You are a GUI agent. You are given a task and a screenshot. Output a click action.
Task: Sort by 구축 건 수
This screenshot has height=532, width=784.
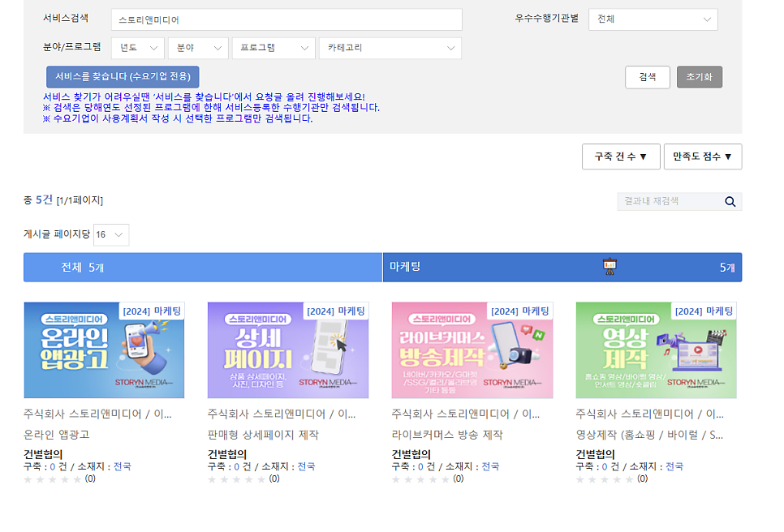[x=621, y=157]
